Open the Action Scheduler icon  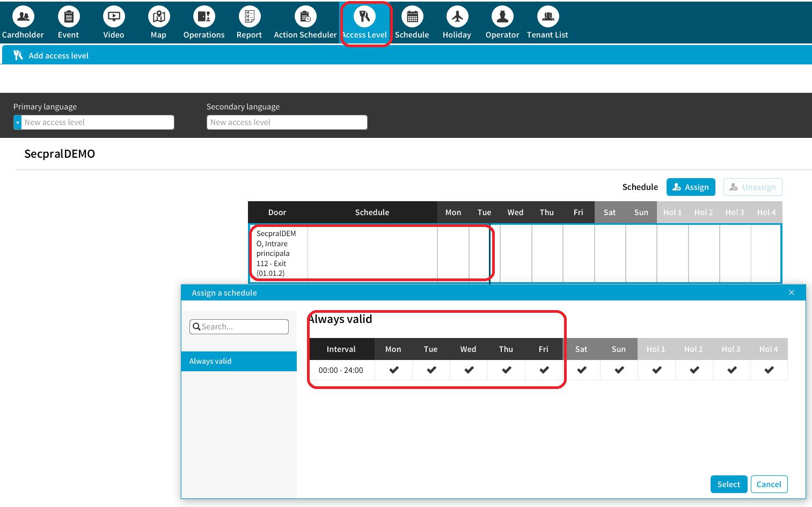pos(305,17)
